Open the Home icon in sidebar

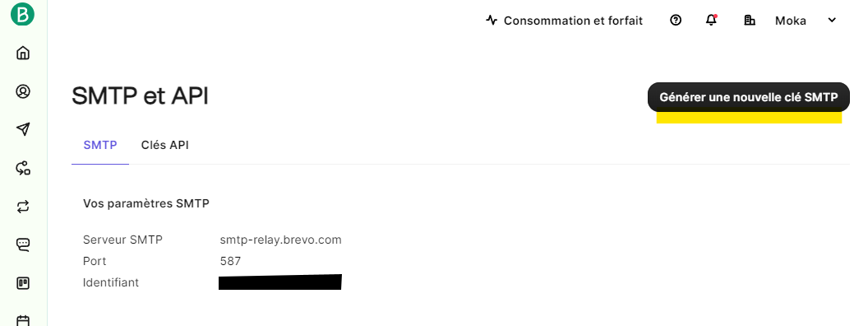(23, 53)
